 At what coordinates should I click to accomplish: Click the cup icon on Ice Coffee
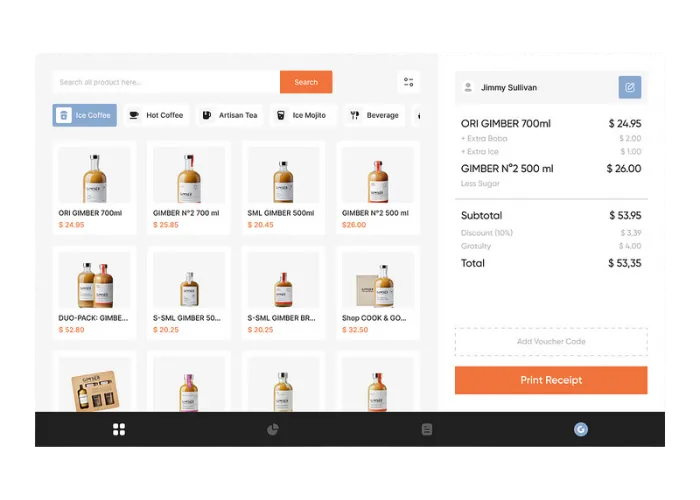64,115
